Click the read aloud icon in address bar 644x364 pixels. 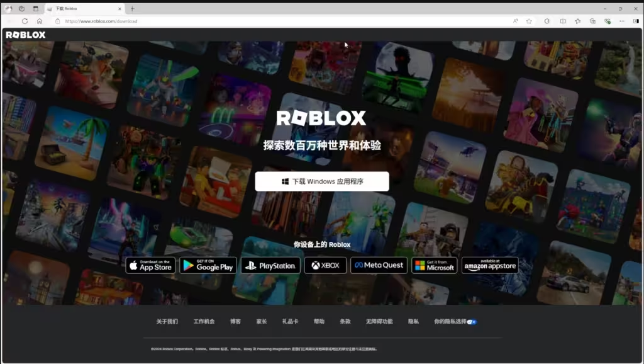pyautogui.click(x=516, y=21)
